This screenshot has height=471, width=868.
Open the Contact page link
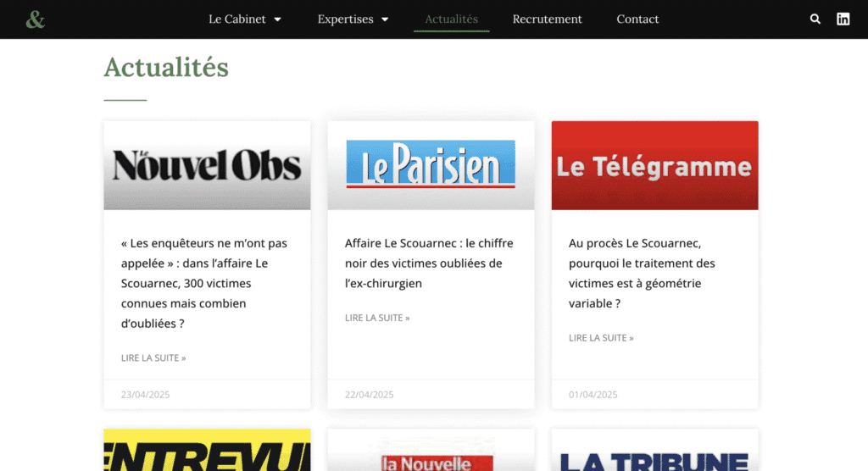(x=637, y=19)
